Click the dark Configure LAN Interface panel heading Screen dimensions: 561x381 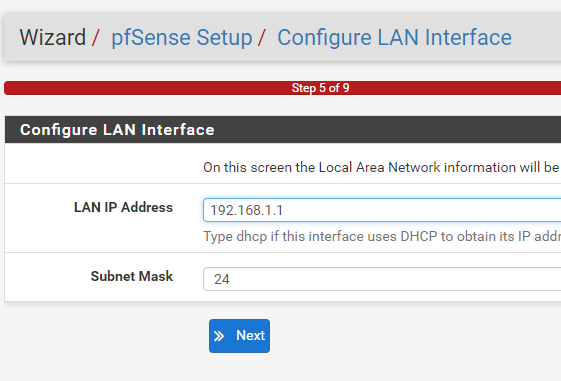point(283,130)
